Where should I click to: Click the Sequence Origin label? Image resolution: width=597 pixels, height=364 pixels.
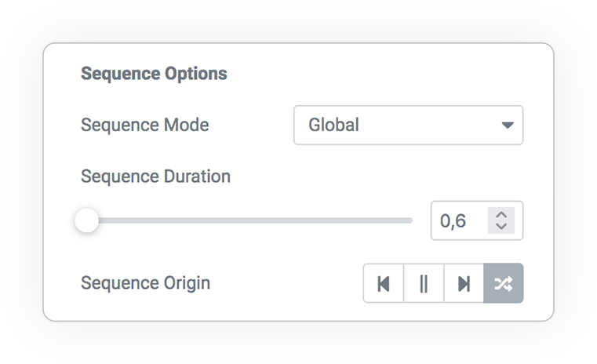coord(145,283)
